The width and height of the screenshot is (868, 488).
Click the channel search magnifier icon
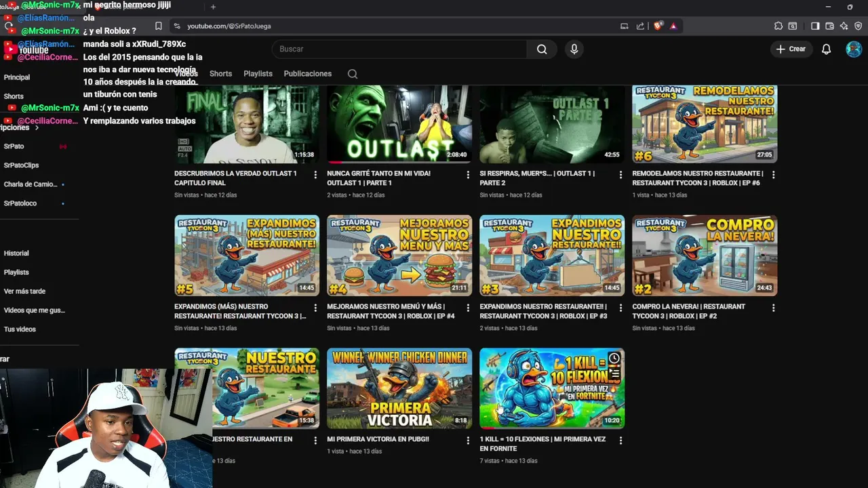[353, 74]
